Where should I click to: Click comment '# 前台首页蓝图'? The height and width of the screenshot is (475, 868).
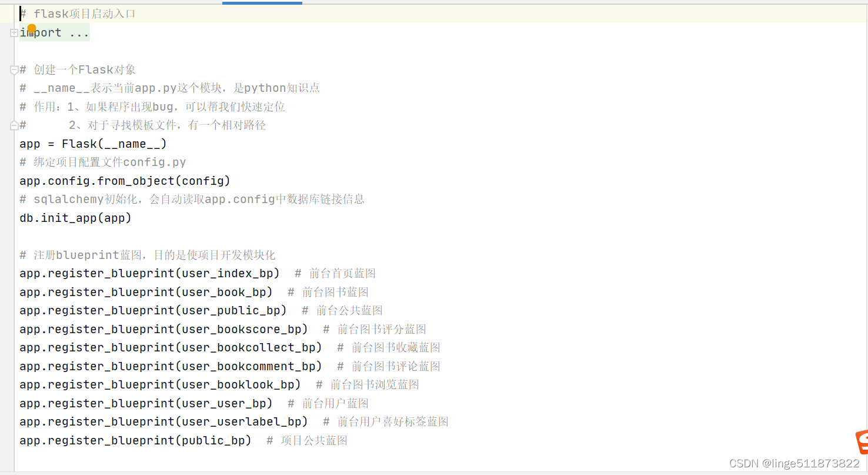[x=335, y=274]
